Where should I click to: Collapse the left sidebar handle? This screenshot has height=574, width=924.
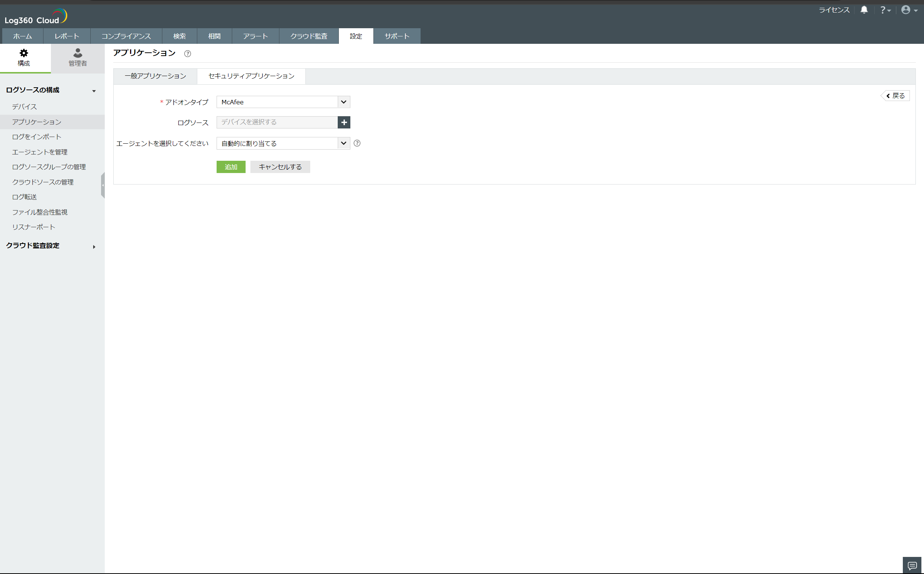click(103, 185)
